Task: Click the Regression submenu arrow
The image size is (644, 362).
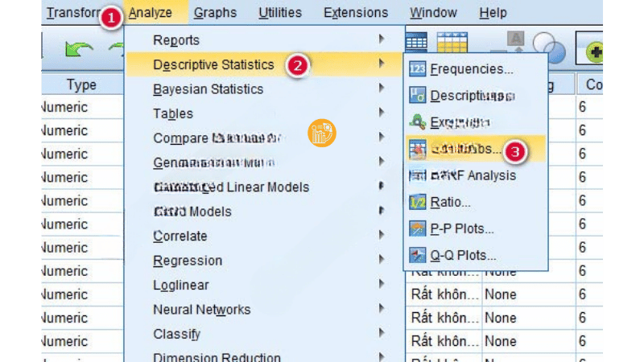Action: tap(382, 259)
